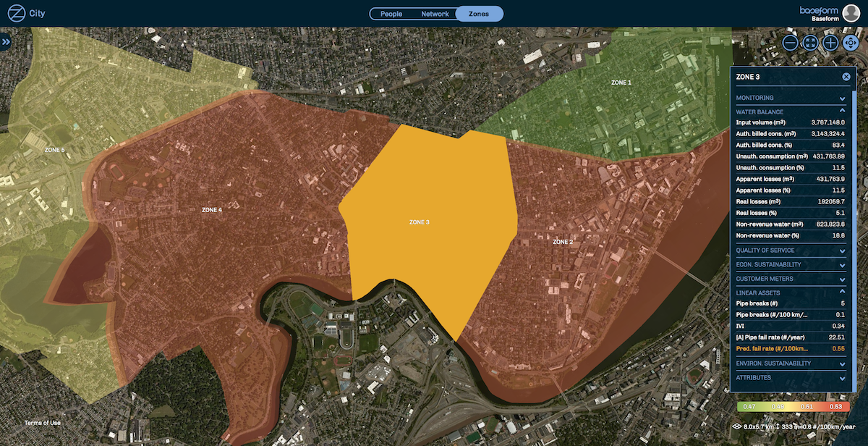Switch to the Network view
The height and width of the screenshot is (446, 868).
[435, 14]
